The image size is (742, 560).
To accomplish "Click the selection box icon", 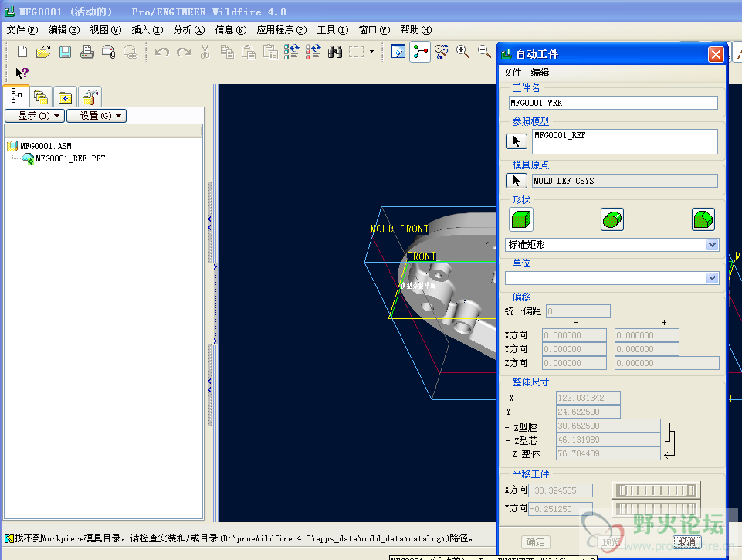I will (x=357, y=52).
